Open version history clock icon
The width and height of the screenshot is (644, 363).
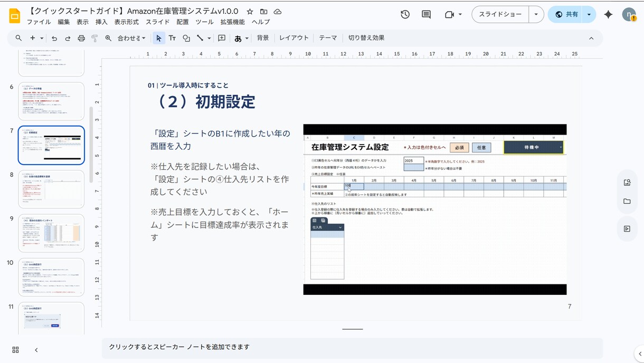point(405,15)
